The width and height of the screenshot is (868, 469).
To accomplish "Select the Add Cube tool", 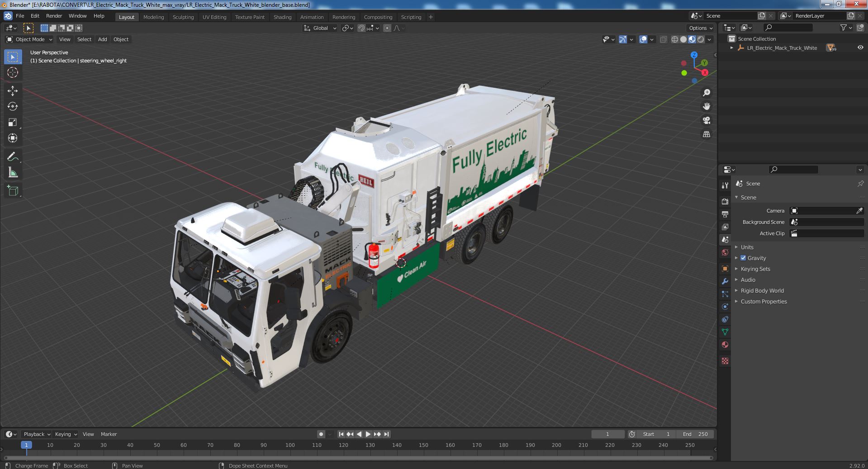I will click(13, 191).
